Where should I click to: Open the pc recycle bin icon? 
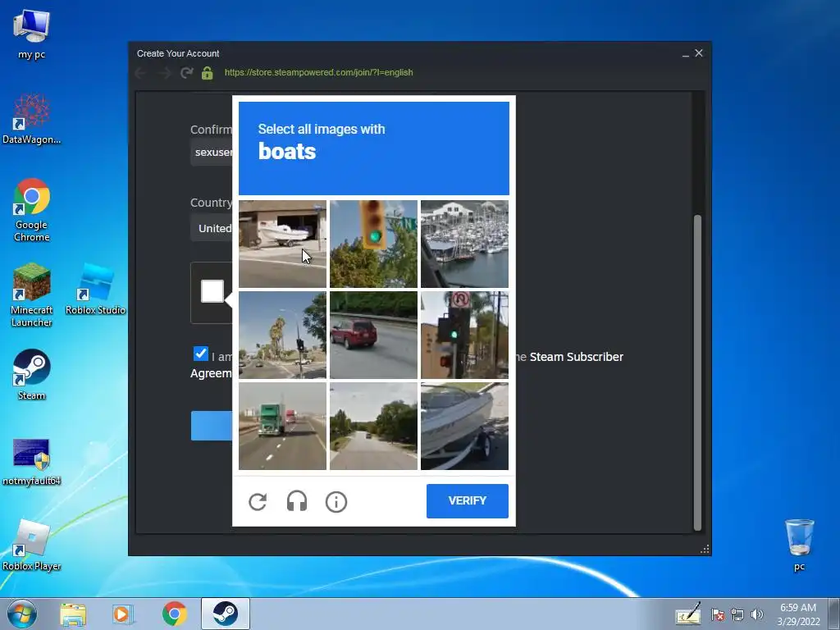pos(799,545)
